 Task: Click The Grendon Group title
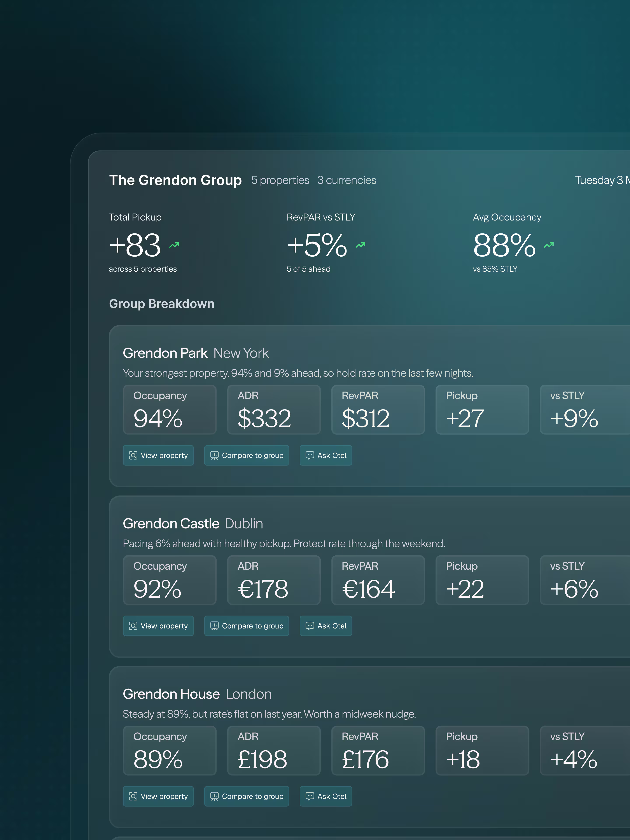(x=175, y=180)
